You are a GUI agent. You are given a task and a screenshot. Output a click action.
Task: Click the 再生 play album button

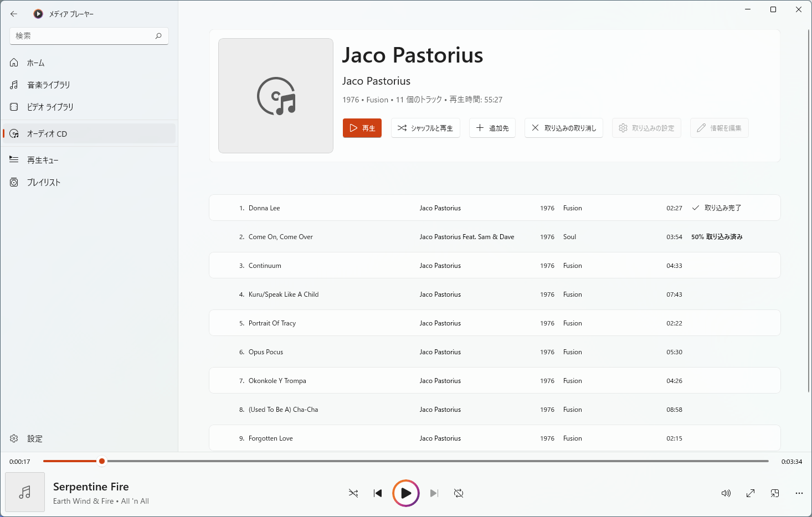362,128
